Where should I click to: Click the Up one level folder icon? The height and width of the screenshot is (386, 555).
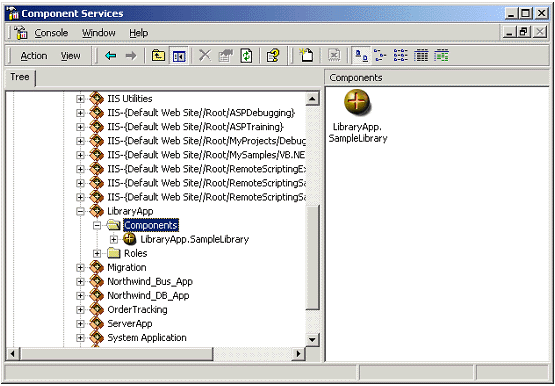[x=158, y=56]
